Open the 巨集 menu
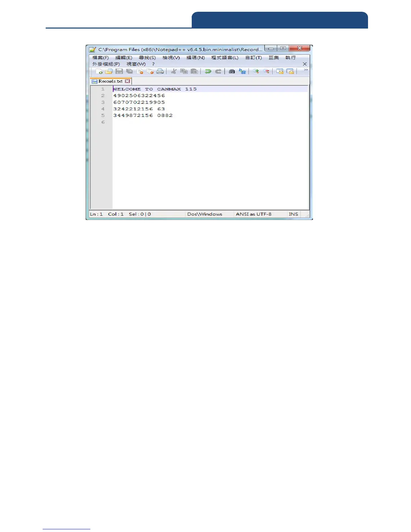Screen dimensions: 411x532 click(x=274, y=58)
